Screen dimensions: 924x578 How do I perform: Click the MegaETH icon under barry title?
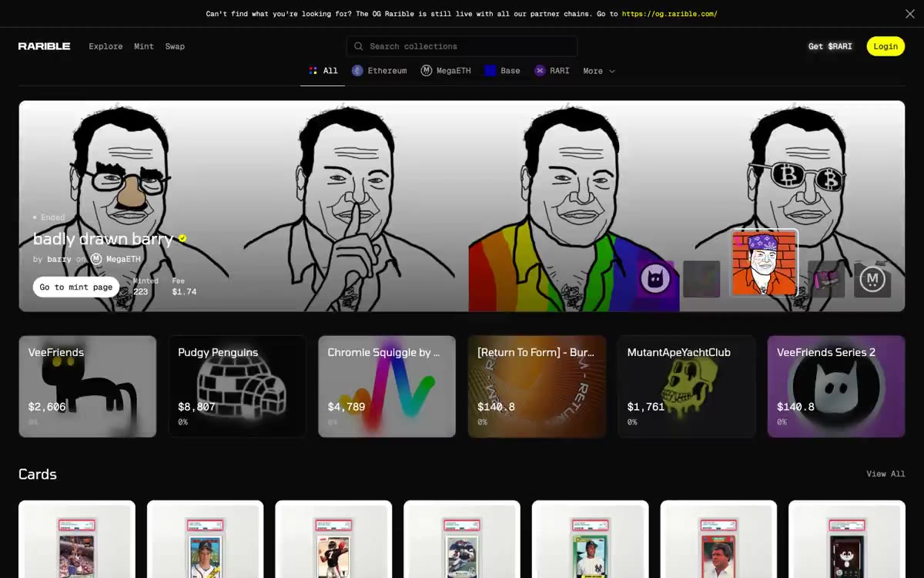click(x=96, y=259)
